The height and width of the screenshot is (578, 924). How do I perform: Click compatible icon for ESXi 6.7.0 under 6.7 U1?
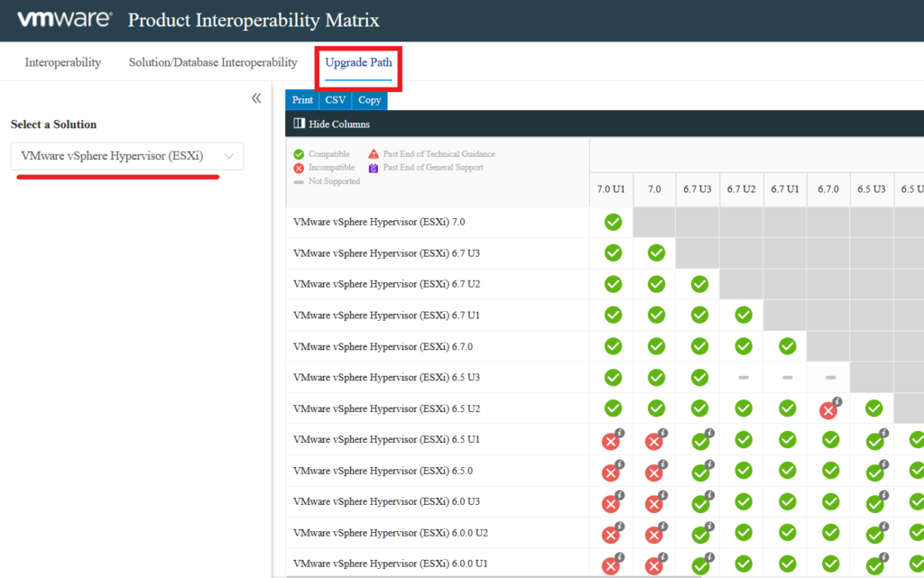[787, 345]
